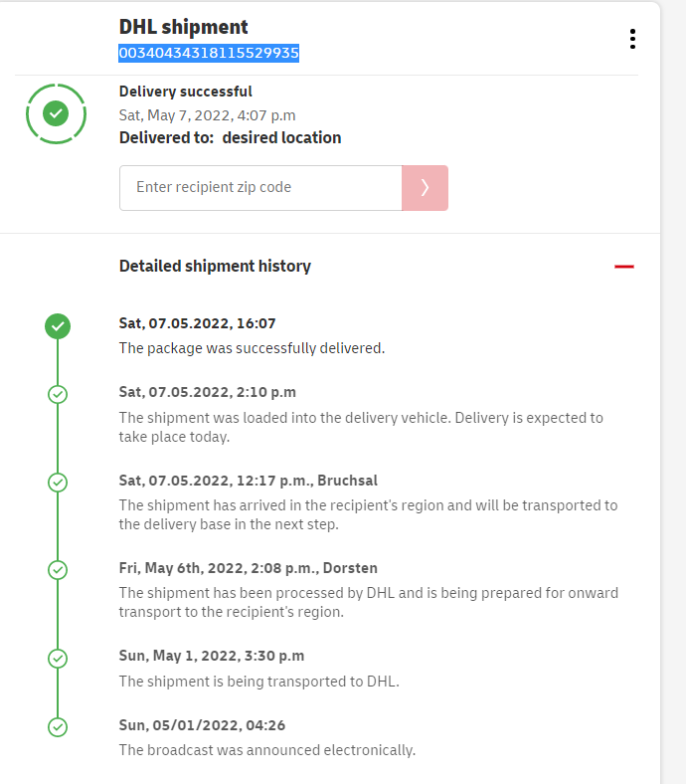This screenshot has width=686, height=784.
Task: Open the three-dot more options menu
Action: coord(632,39)
